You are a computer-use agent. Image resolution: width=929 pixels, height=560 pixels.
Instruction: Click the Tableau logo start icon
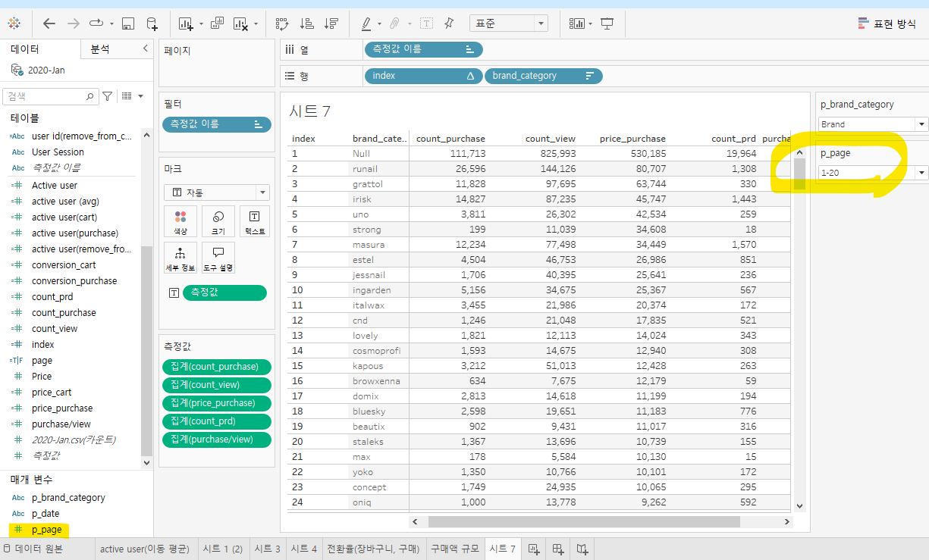[14, 23]
